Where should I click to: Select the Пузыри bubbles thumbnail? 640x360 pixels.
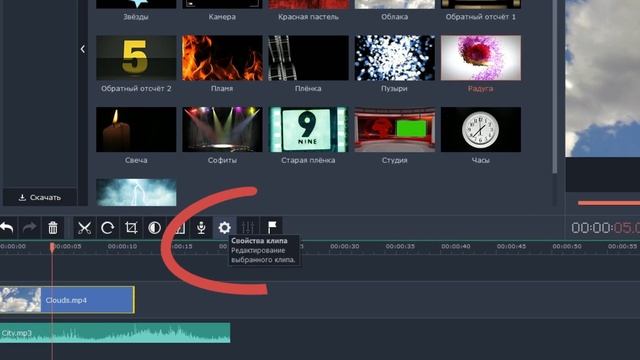coord(395,58)
